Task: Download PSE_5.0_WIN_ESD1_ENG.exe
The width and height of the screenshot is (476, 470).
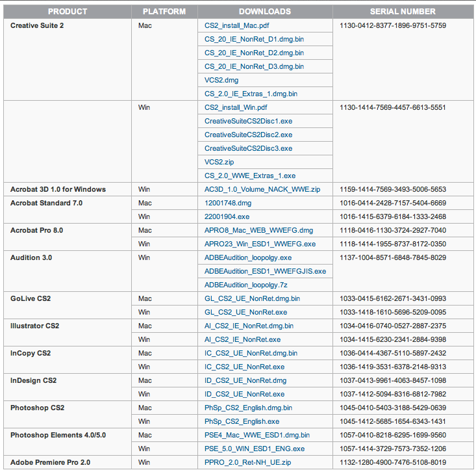Action: tap(255, 449)
